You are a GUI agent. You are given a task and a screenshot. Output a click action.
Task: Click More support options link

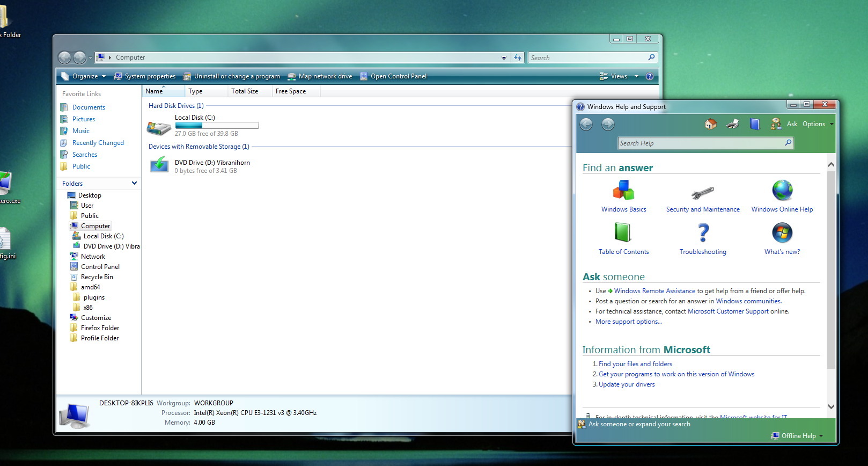pyautogui.click(x=629, y=322)
